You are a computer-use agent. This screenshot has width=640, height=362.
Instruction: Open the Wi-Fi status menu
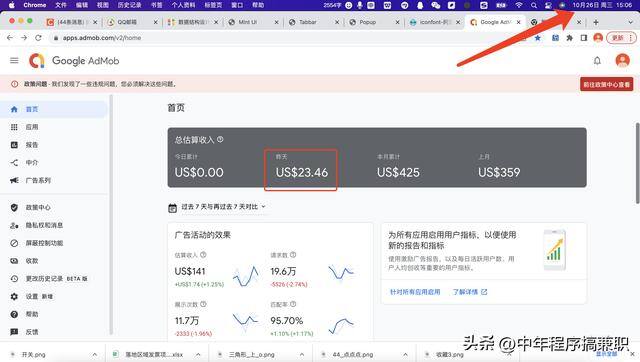(519, 5)
